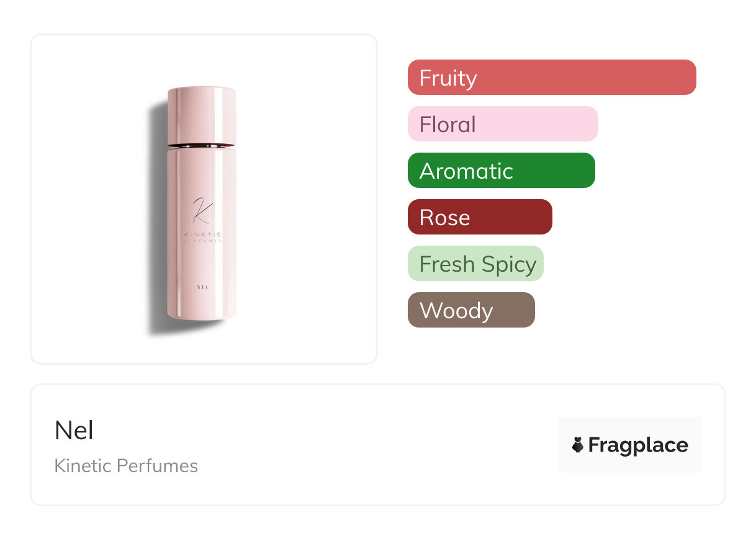Click the Fragplace perfume bottle logo icon

(578, 445)
